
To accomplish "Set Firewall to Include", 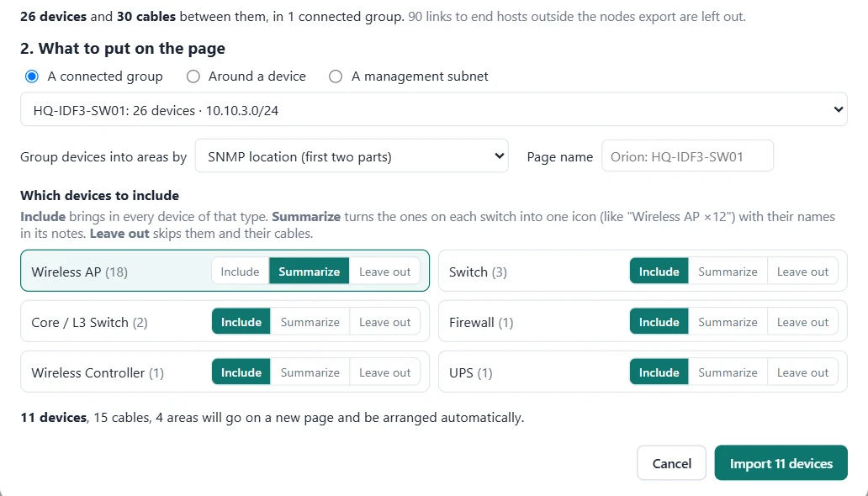I will click(x=659, y=322).
